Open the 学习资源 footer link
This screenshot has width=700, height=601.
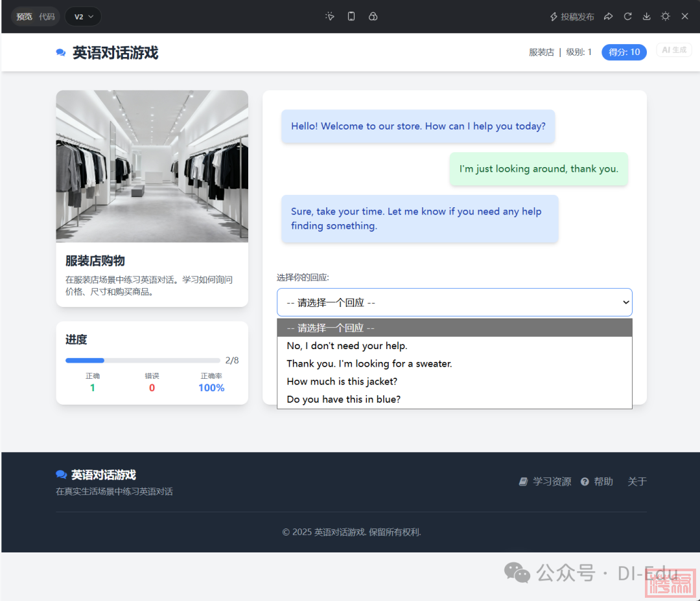[551, 482]
